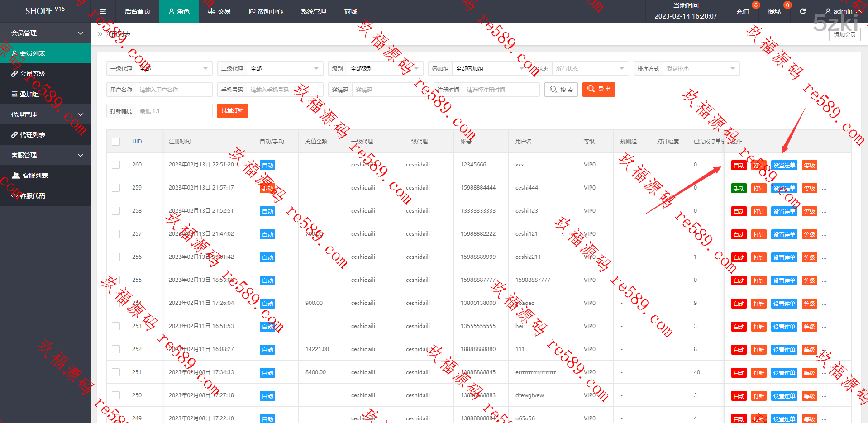This screenshot has width=868, height=423.
Task: Open the 提现 withdrawal notifications
Action: pos(774,11)
